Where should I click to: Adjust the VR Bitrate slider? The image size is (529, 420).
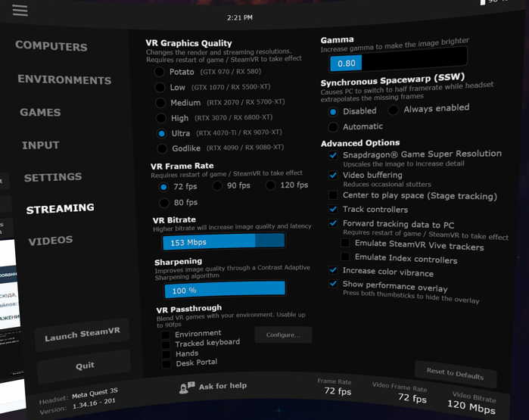(224, 242)
